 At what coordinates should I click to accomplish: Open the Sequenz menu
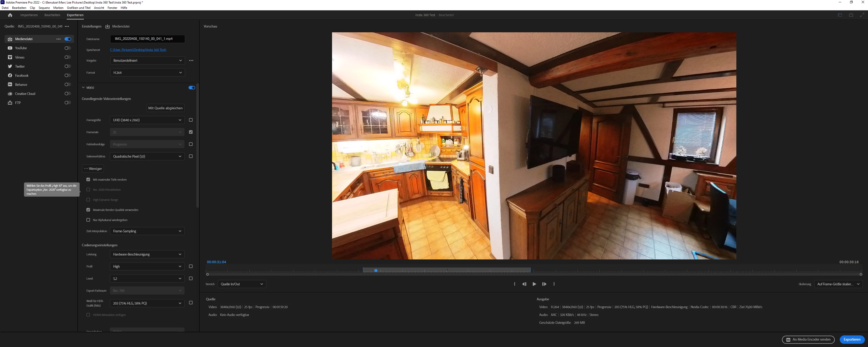(x=44, y=8)
